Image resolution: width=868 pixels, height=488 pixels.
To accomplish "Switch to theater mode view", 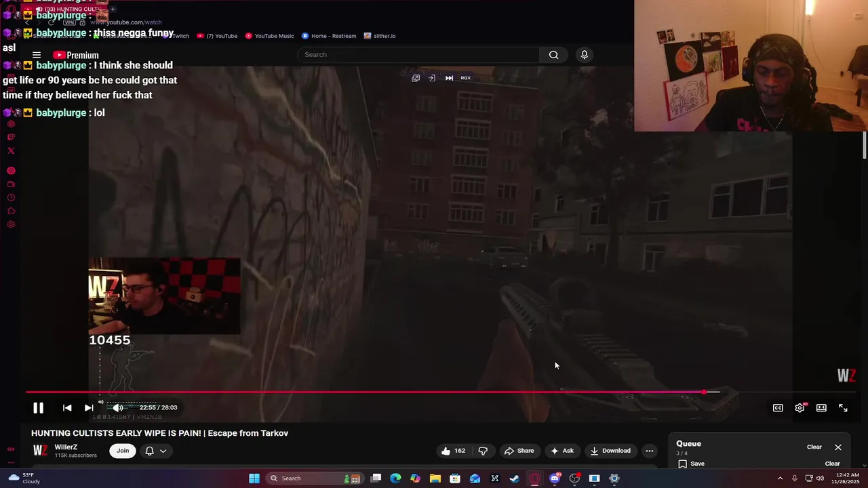I will [x=821, y=407].
